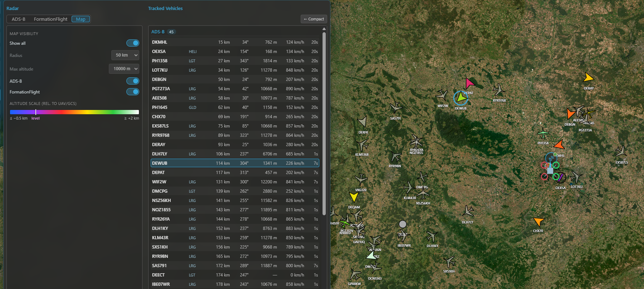Screen dimensions: 644x289
Task: Select the PGT273A list row
Action: click(x=235, y=89)
